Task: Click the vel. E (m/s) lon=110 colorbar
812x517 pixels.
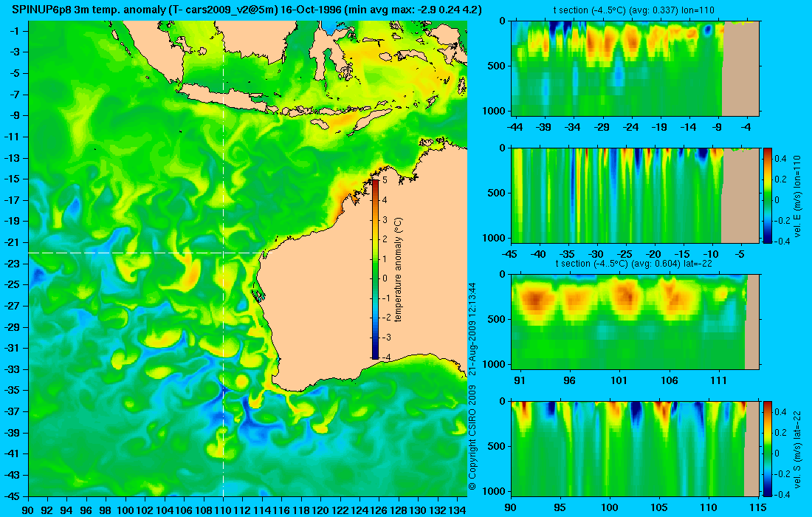Action: coord(767,195)
